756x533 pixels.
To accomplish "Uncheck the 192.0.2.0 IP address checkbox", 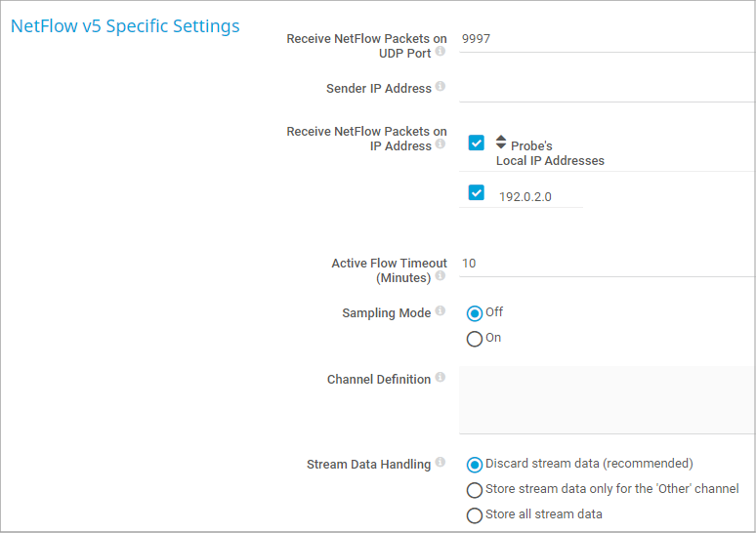I will [477, 192].
